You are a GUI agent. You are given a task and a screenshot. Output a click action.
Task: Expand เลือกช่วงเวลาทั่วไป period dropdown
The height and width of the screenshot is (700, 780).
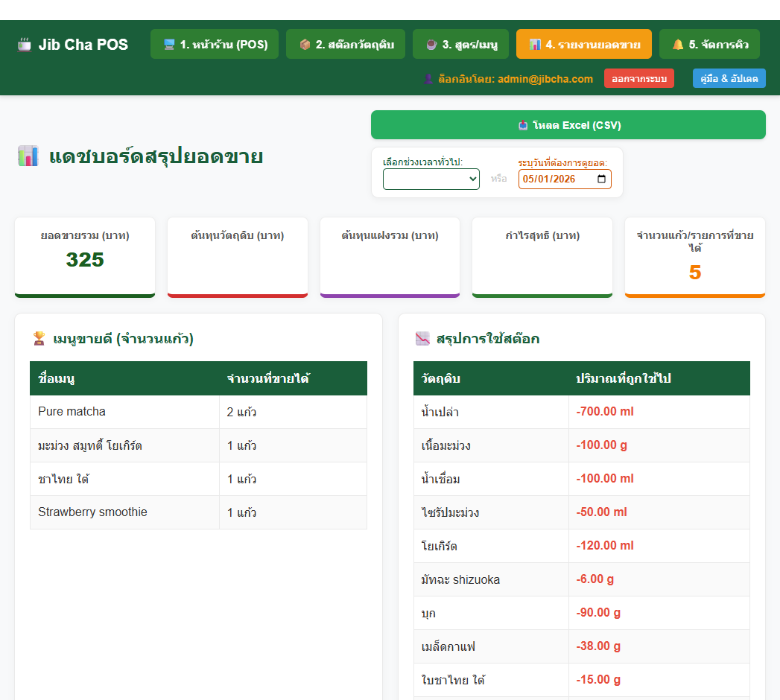(431, 179)
